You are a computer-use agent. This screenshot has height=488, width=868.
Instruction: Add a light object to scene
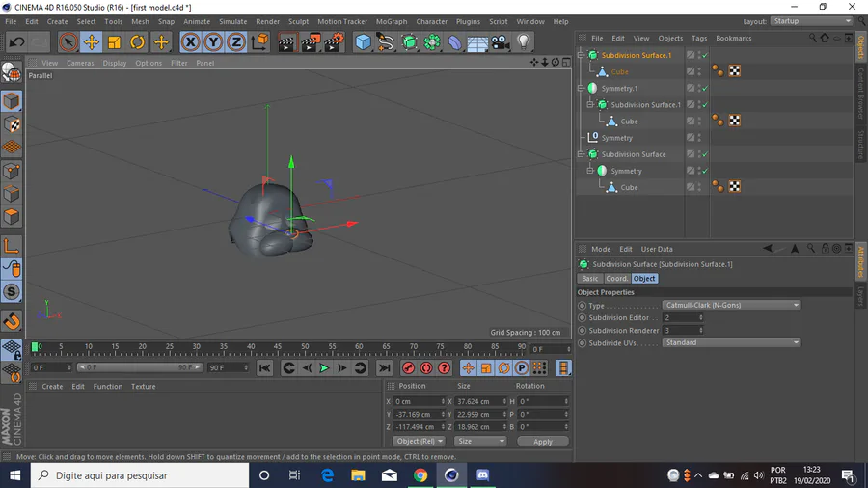(x=523, y=41)
